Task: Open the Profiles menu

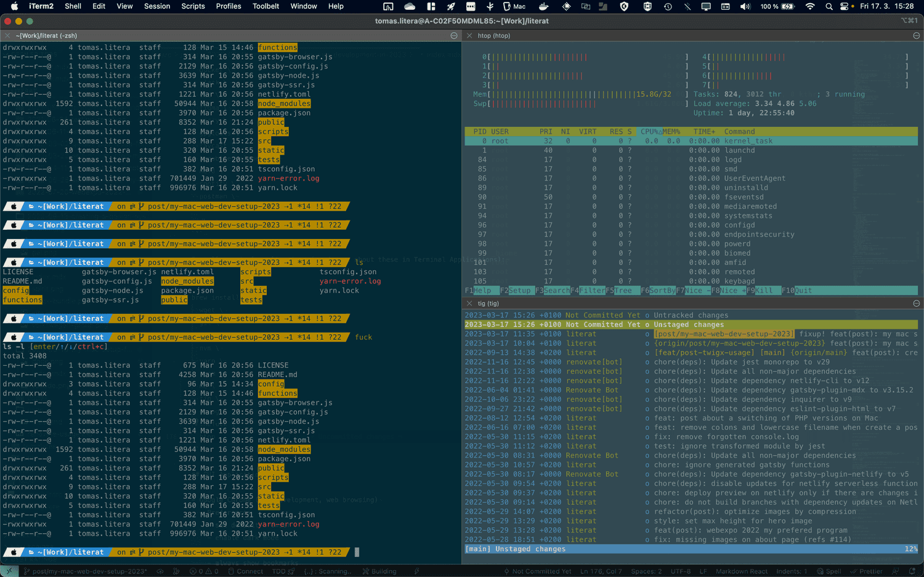Action: point(229,6)
